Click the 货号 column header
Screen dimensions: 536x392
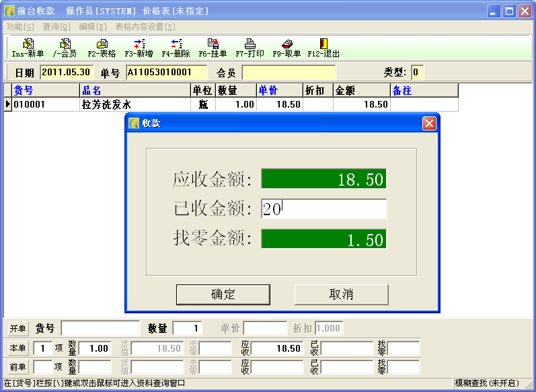click(46, 90)
